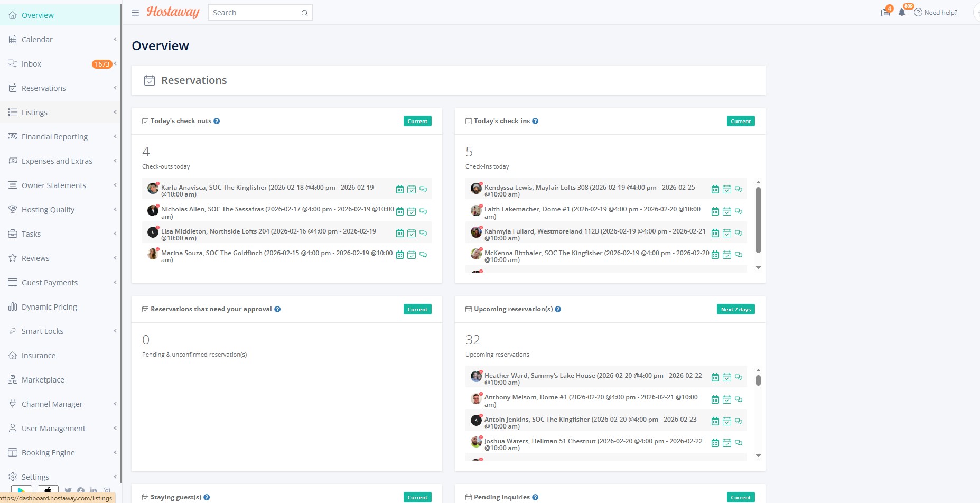Open Dynamic Pricing in the sidebar

tap(60, 307)
